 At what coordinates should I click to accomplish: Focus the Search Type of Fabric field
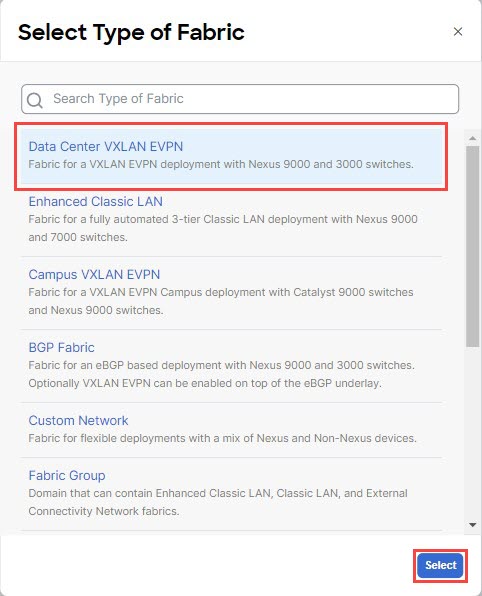[240, 99]
